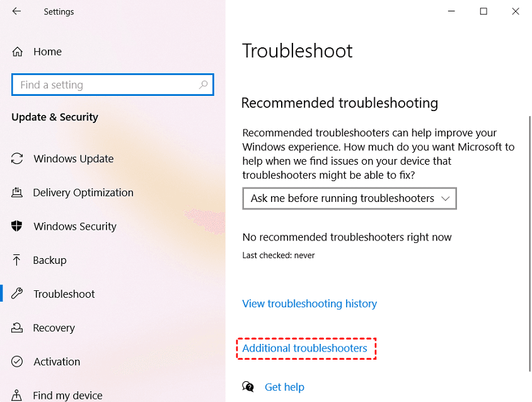The width and height of the screenshot is (532, 402).
Task: Click the Delivery Optimization icon
Action: 18,192
